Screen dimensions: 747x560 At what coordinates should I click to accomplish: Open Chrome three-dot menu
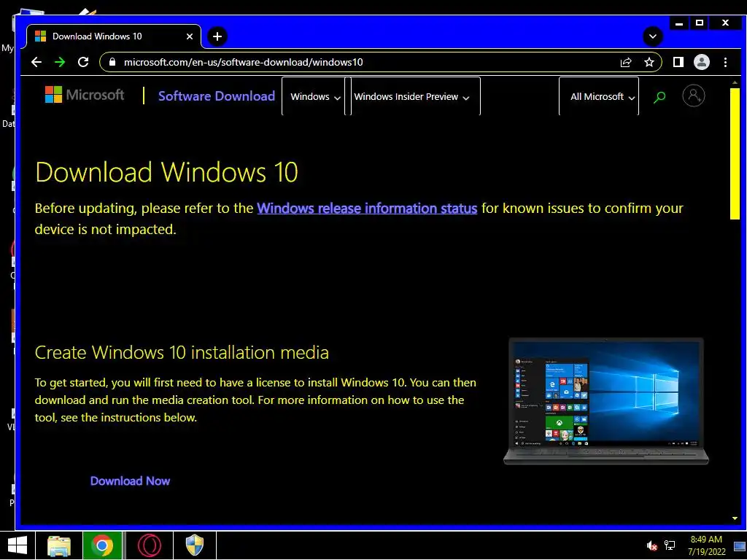[725, 63]
